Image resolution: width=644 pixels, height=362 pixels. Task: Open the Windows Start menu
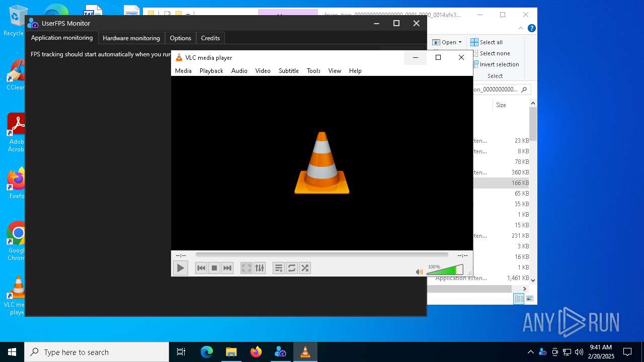tap(12, 352)
